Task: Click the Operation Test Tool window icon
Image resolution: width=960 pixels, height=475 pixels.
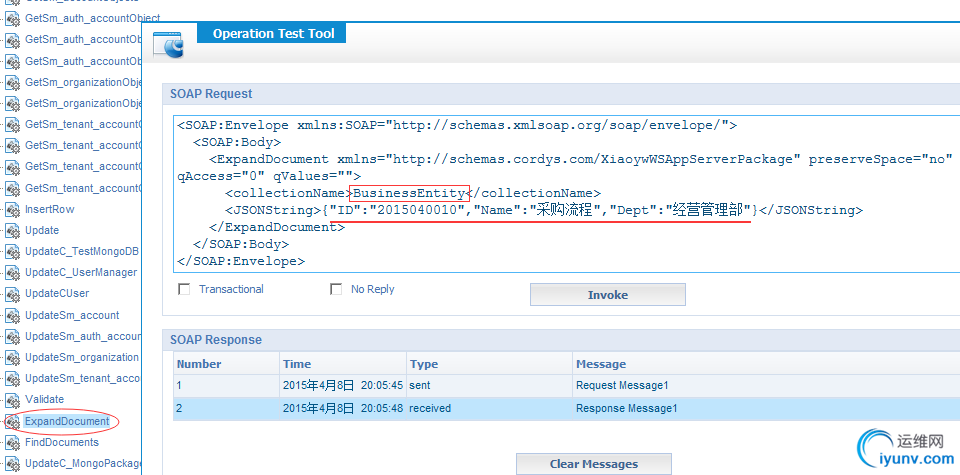Action: click(168, 45)
